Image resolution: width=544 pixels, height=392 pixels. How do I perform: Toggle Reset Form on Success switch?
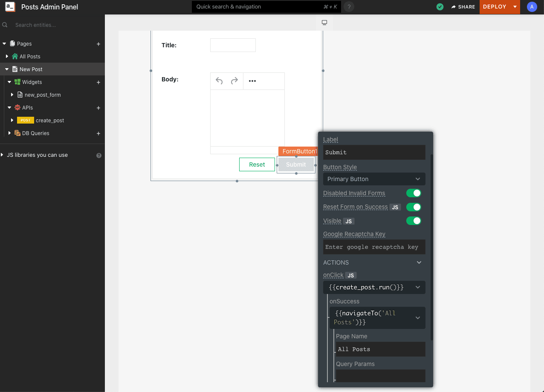pos(414,207)
